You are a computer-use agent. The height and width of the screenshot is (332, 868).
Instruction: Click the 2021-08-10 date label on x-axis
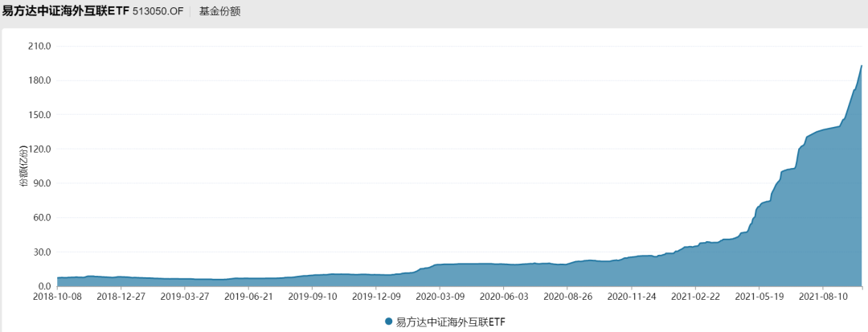pos(823,296)
